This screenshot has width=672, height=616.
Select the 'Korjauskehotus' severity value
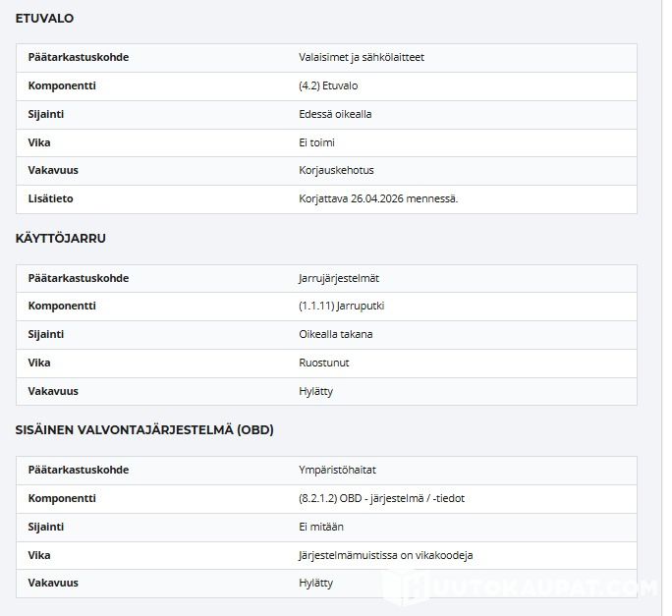click(x=336, y=170)
